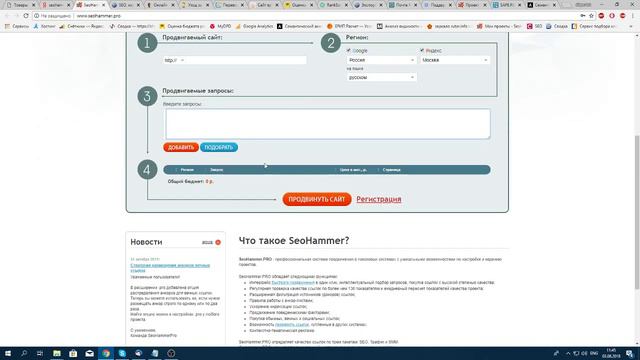The image size is (640, 360).
Task: Open Skype from the taskbar
Action: 122,353
